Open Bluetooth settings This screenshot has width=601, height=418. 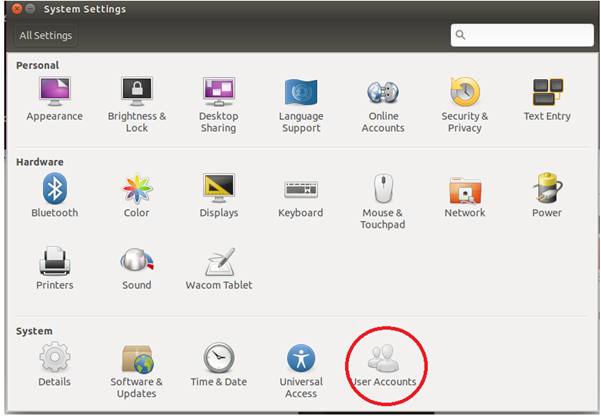tap(54, 195)
